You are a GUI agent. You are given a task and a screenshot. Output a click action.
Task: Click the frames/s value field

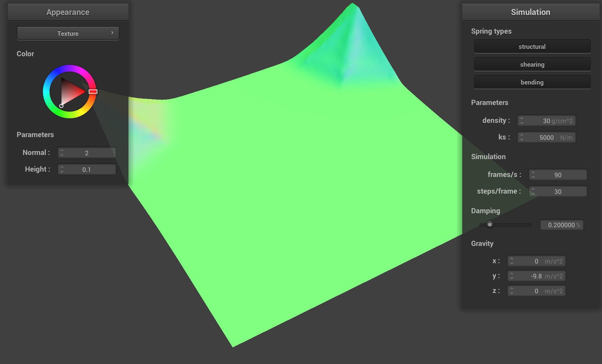pos(558,175)
